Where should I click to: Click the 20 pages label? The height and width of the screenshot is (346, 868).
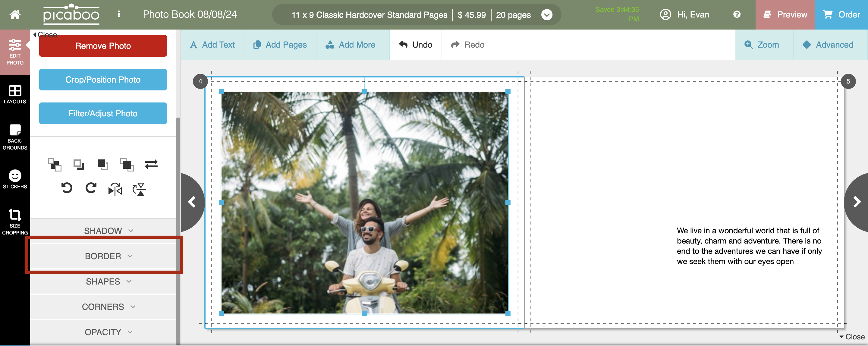click(513, 15)
